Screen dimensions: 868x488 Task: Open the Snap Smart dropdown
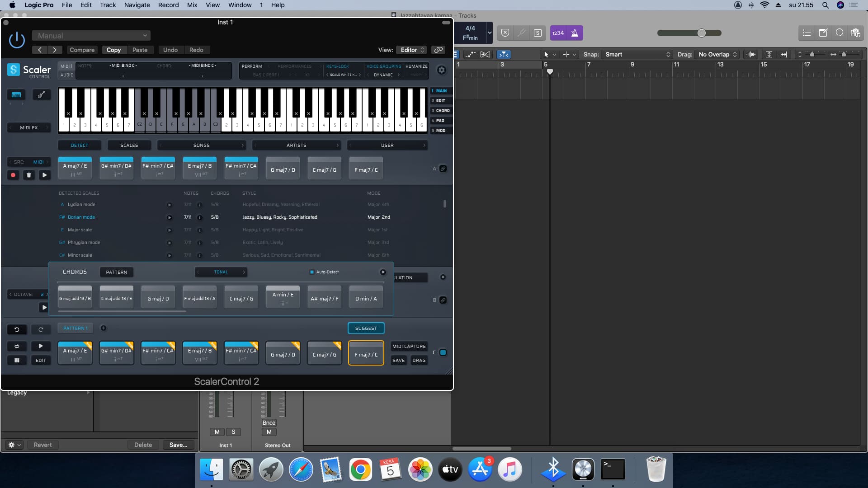[x=637, y=54]
